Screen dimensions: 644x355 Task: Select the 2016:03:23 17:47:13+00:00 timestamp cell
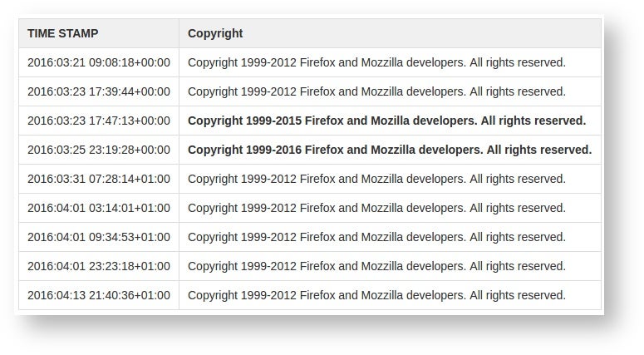click(x=99, y=121)
